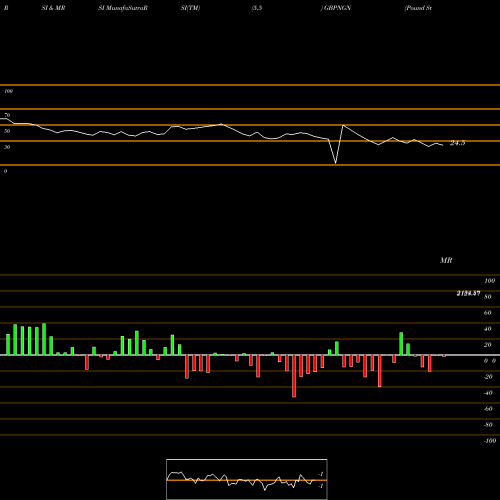500x500 pixels.
Task: Click the "-80" label on MR axis
Action: coord(488,425)
